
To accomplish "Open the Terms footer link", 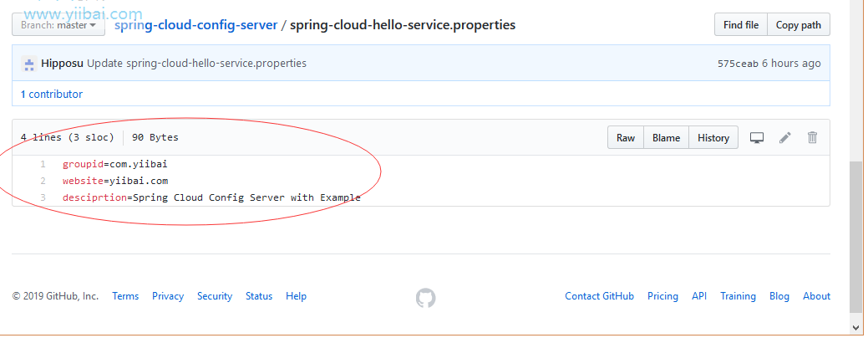I will [125, 296].
